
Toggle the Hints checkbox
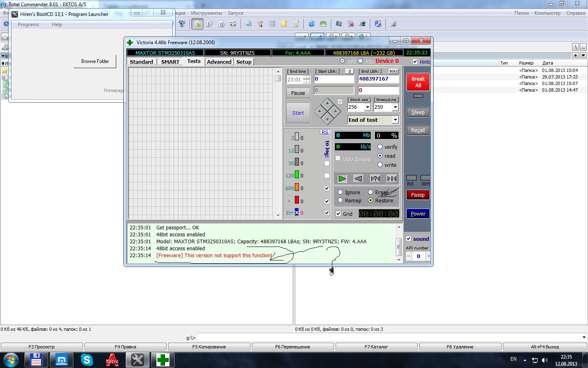[x=415, y=62]
